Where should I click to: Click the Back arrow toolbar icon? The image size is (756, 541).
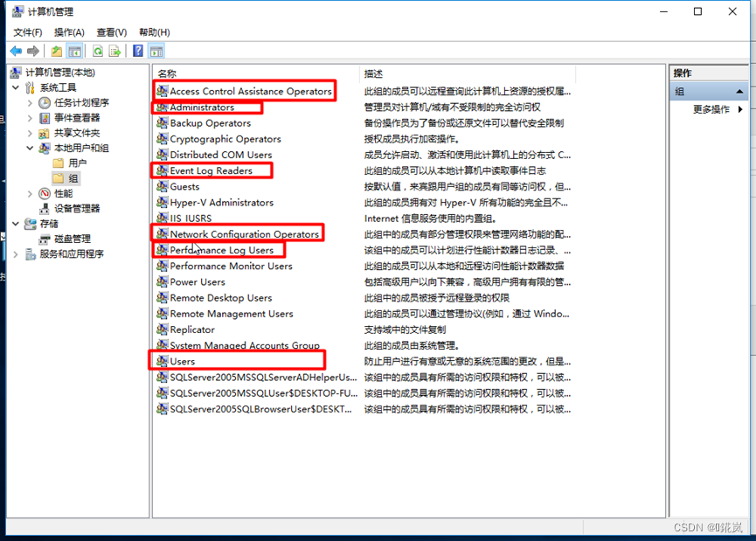(16, 51)
